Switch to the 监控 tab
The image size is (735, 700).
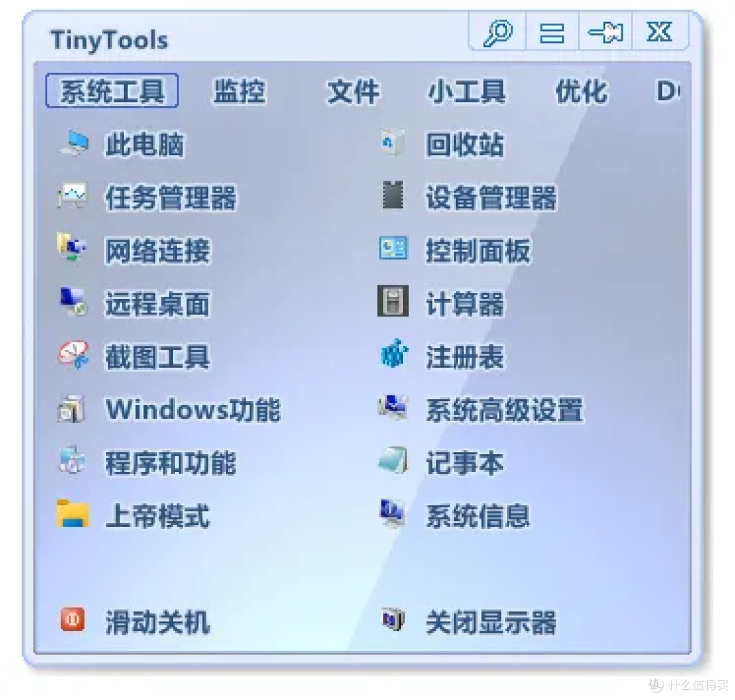coord(239,91)
